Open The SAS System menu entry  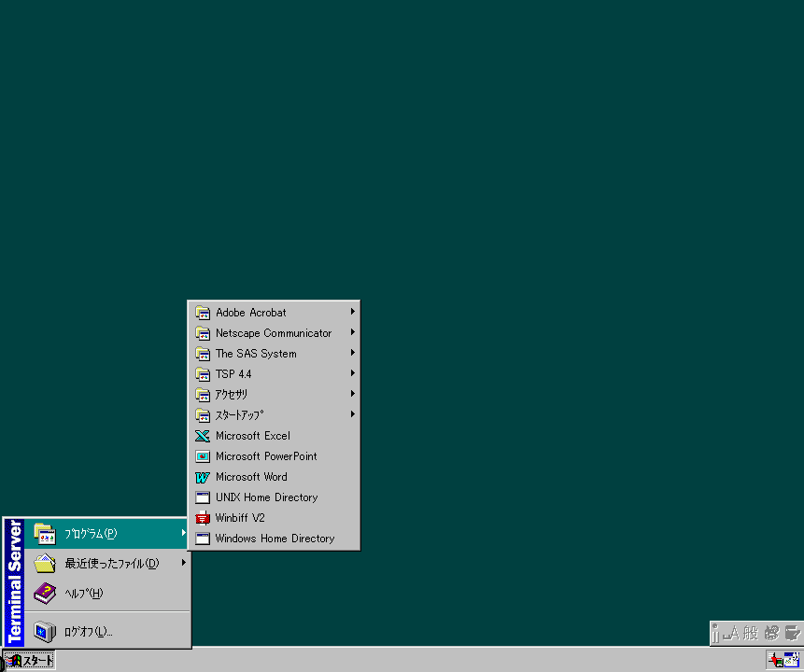coord(274,353)
